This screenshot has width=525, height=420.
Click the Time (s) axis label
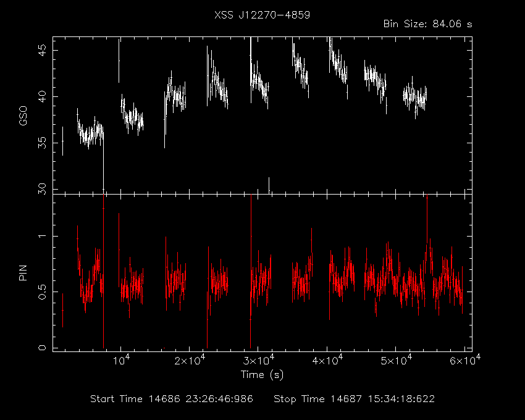point(262,374)
